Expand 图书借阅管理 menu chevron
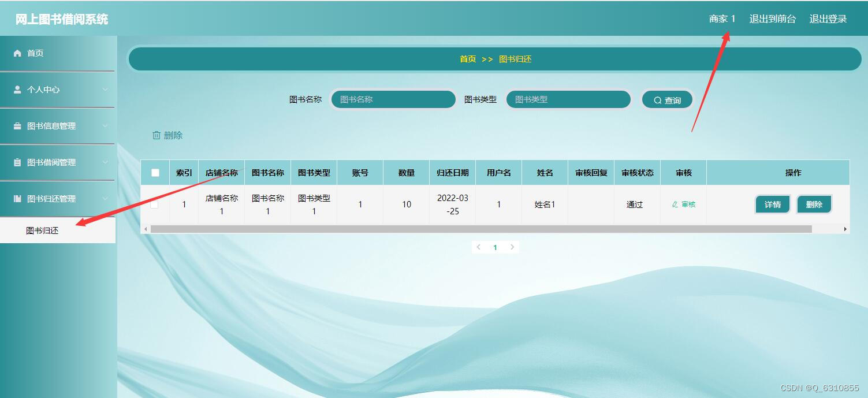The width and height of the screenshot is (868, 398). click(105, 162)
